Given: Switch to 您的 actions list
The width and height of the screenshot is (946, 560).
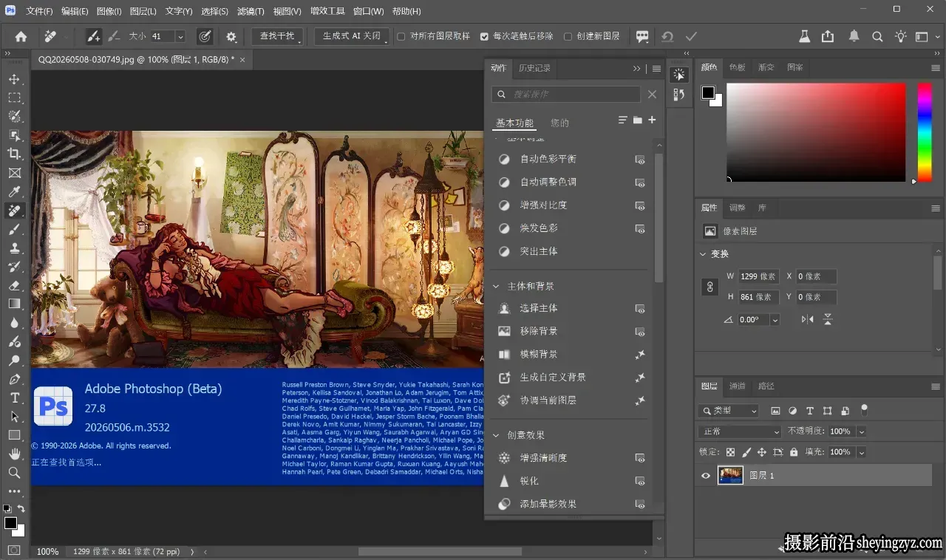Looking at the screenshot, I should click(559, 123).
